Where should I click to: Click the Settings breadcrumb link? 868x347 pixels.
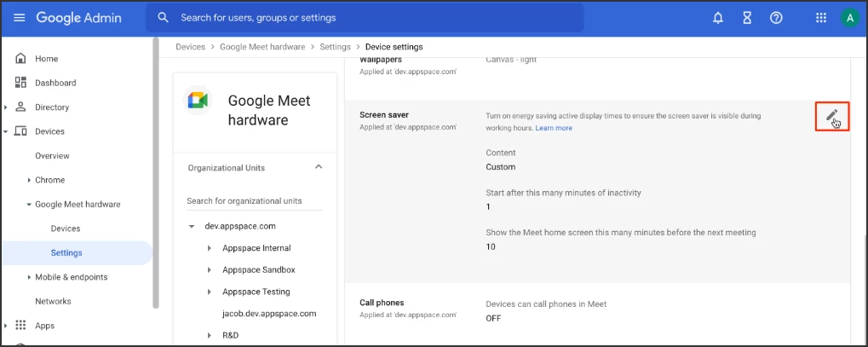(336, 47)
